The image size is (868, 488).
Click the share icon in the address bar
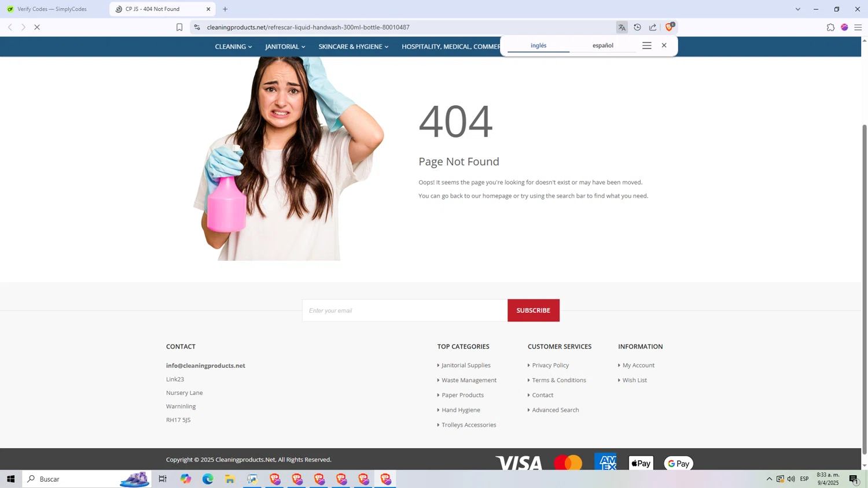click(x=653, y=27)
